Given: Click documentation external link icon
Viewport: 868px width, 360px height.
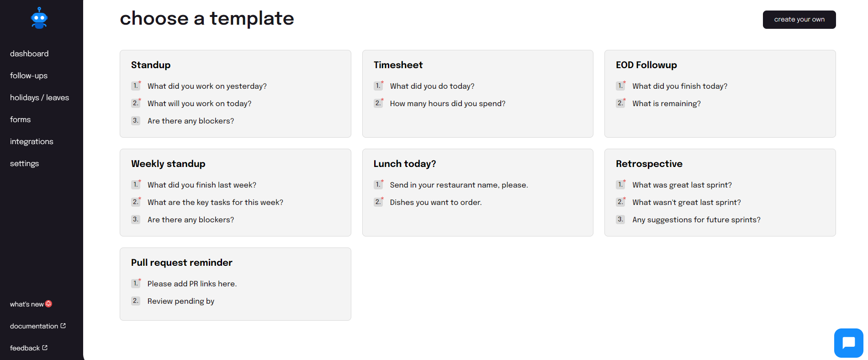Looking at the screenshot, I should point(63,326).
